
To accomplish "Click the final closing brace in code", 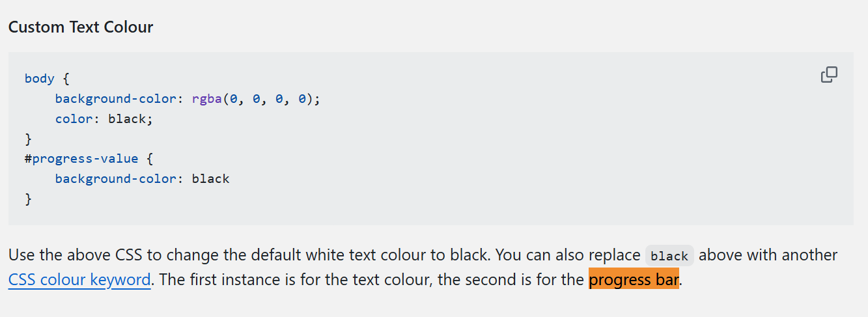I will 28,199.
